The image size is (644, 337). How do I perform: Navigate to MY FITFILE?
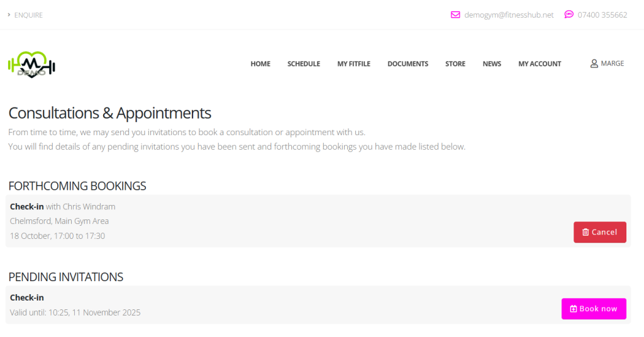353,64
